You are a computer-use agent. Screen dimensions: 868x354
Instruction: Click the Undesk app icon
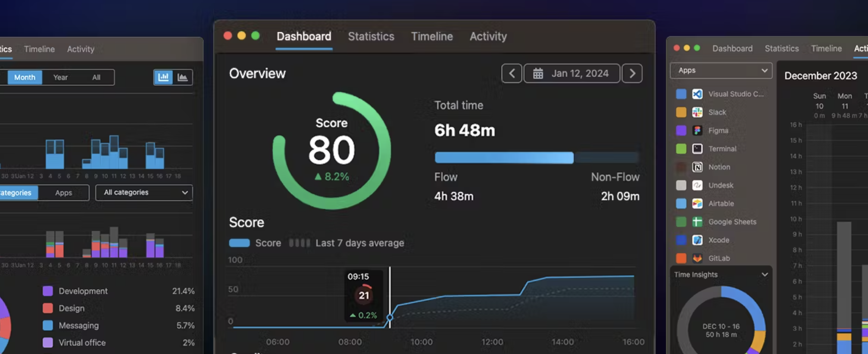point(697,185)
